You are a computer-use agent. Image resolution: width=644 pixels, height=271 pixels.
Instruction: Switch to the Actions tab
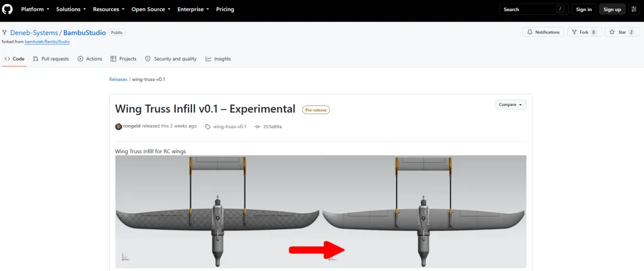pos(90,58)
